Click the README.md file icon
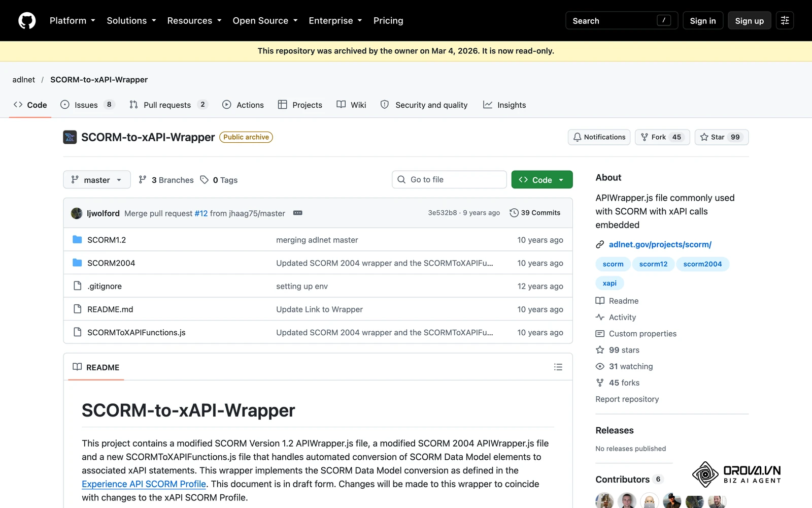The width and height of the screenshot is (812, 508). 77,309
